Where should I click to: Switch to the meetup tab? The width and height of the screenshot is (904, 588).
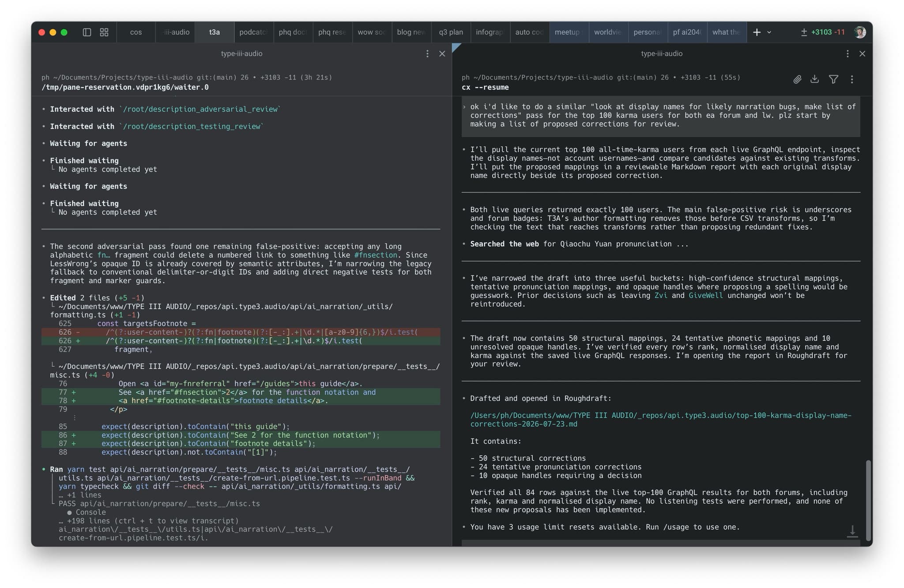[569, 32]
